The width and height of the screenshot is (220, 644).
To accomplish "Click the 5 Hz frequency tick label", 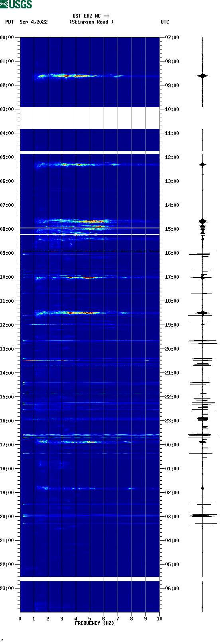I will pos(90,619).
